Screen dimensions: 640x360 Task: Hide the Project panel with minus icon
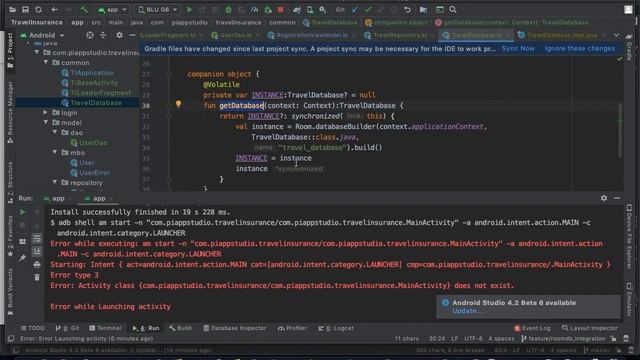[x=132, y=36]
